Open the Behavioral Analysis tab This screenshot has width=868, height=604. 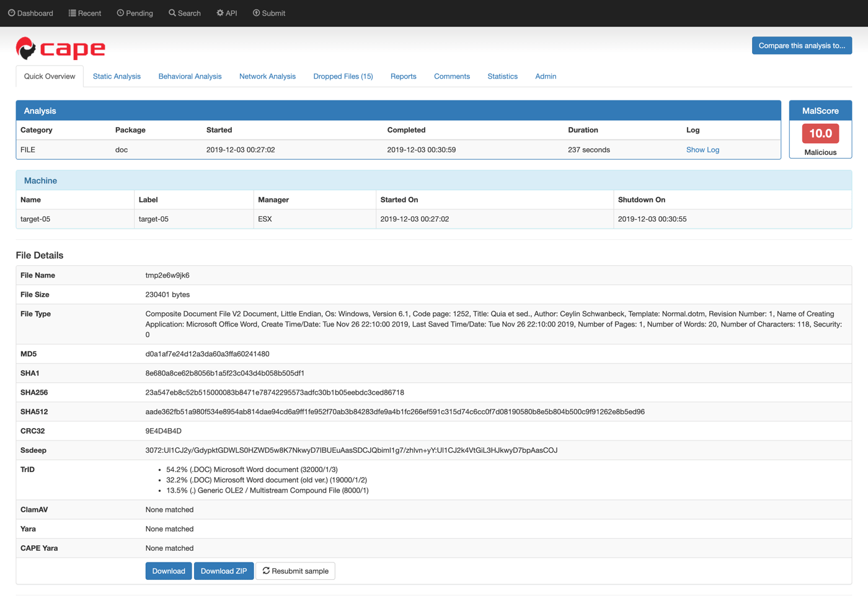tap(190, 76)
